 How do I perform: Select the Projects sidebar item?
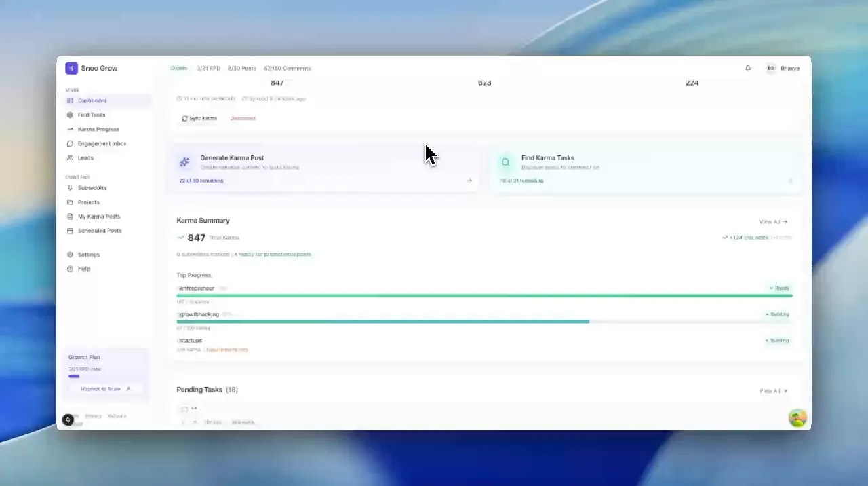tap(89, 202)
